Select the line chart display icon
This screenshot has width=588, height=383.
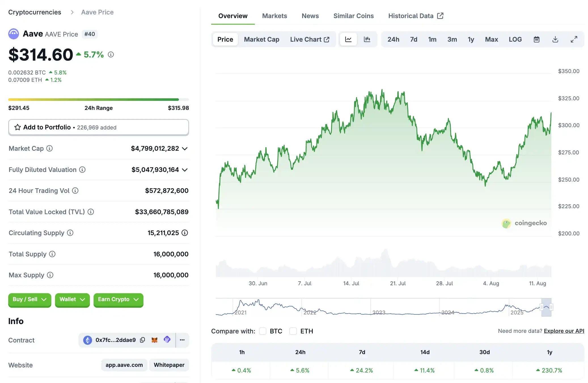click(x=348, y=39)
